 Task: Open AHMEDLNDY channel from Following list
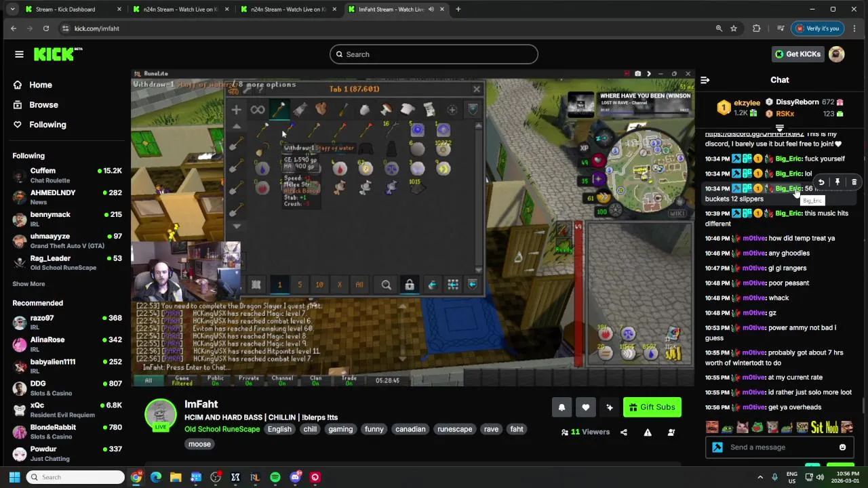coord(66,197)
